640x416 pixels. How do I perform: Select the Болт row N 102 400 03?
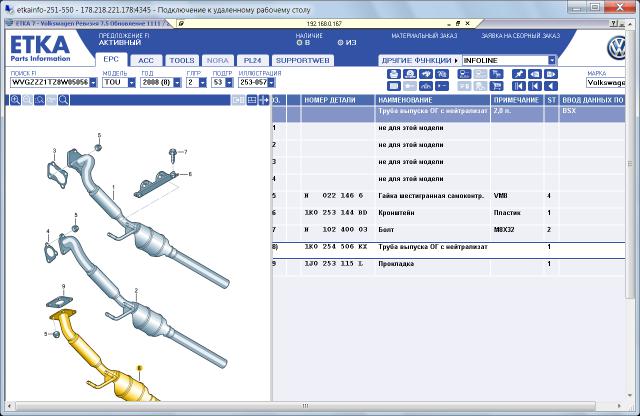click(449, 230)
